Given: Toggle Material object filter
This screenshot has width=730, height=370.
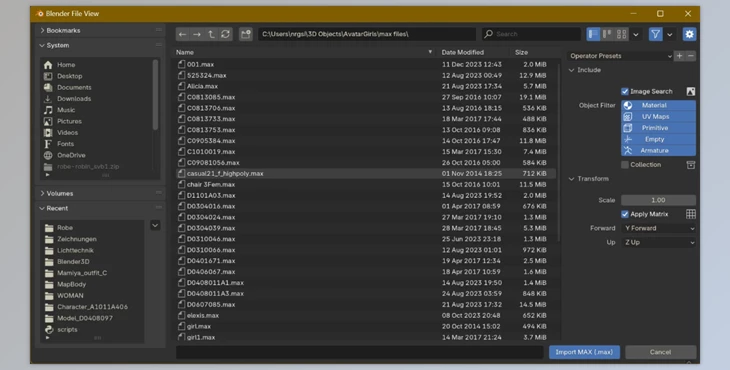Looking at the screenshot, I should tap(658, 106).
